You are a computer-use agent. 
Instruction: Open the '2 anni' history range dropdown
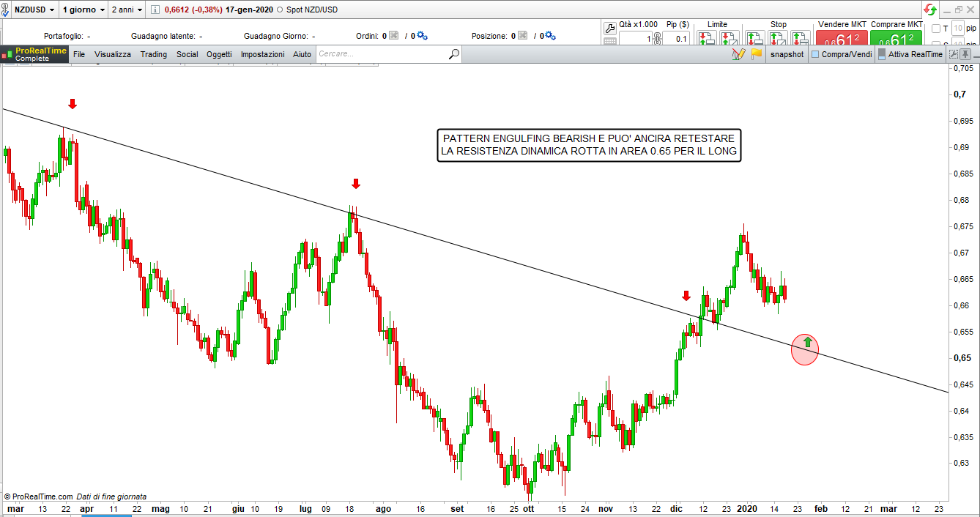click(x=127, y=10)
